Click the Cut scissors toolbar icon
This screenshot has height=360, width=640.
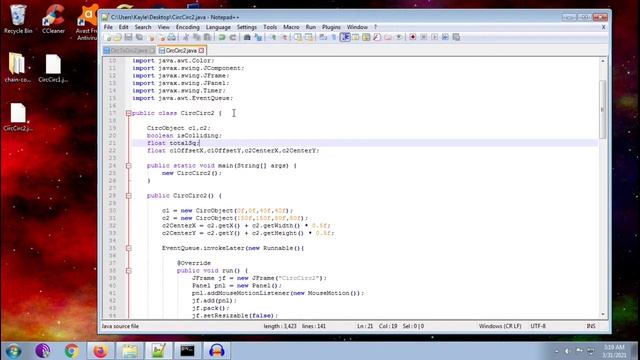click(186, 38)
